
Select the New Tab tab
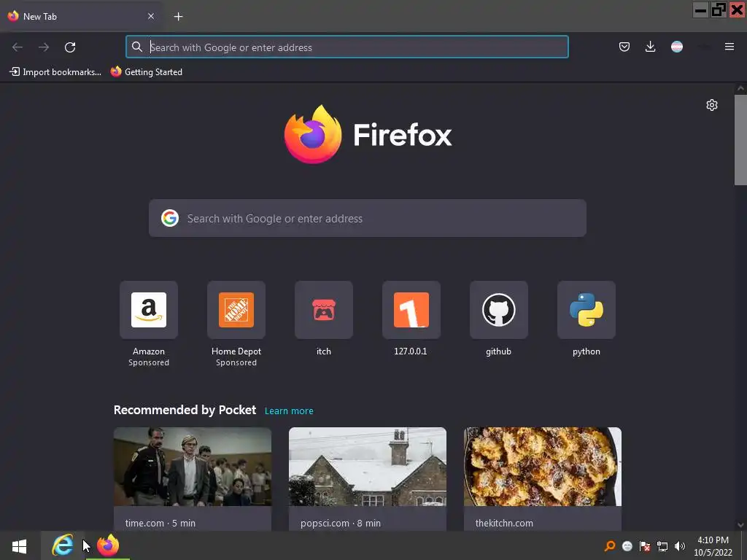point(81,16)
